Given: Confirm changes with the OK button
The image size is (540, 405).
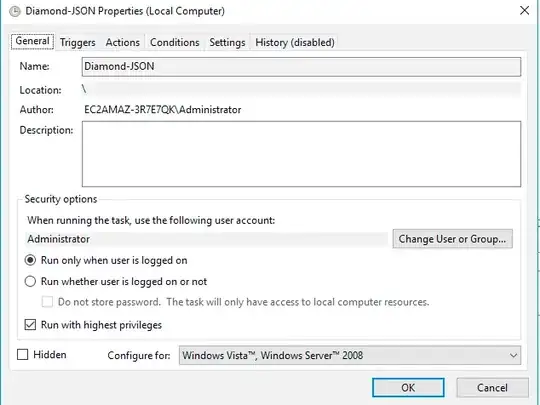Looking at the screenshot, I should tap(408, 388).
